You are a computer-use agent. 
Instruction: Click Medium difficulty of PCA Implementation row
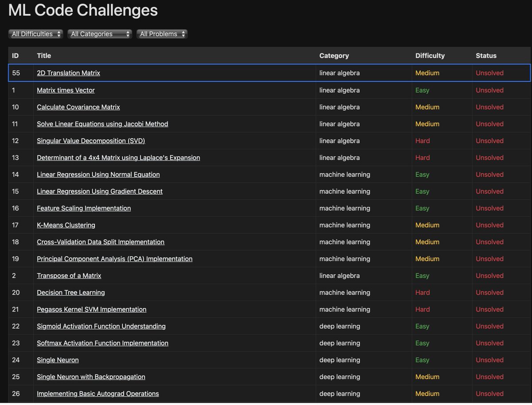427,259
